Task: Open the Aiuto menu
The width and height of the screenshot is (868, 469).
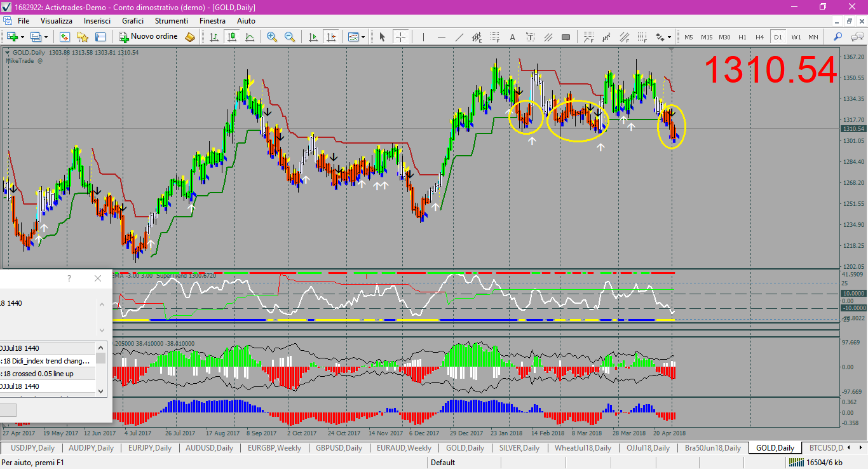Action: click(246, 21)
